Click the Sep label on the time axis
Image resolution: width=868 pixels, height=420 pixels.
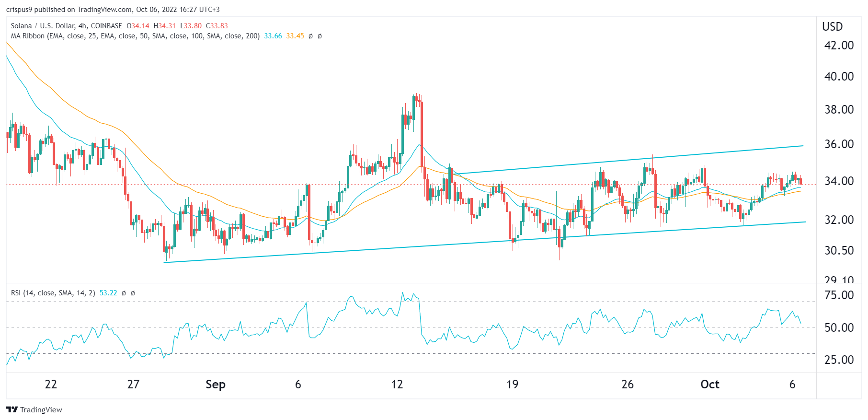coord(216,385)
